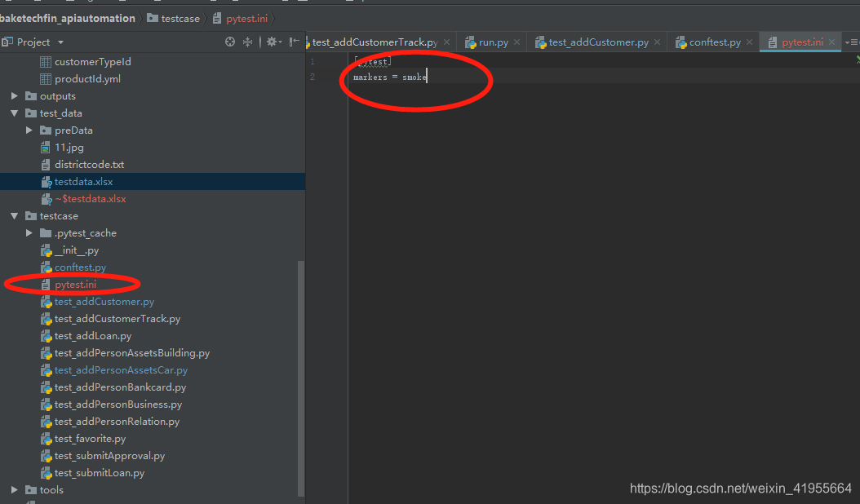Close the run.py tab
Image resolution: width=860 pixels, height=504 pixels.
click(516, 42)
